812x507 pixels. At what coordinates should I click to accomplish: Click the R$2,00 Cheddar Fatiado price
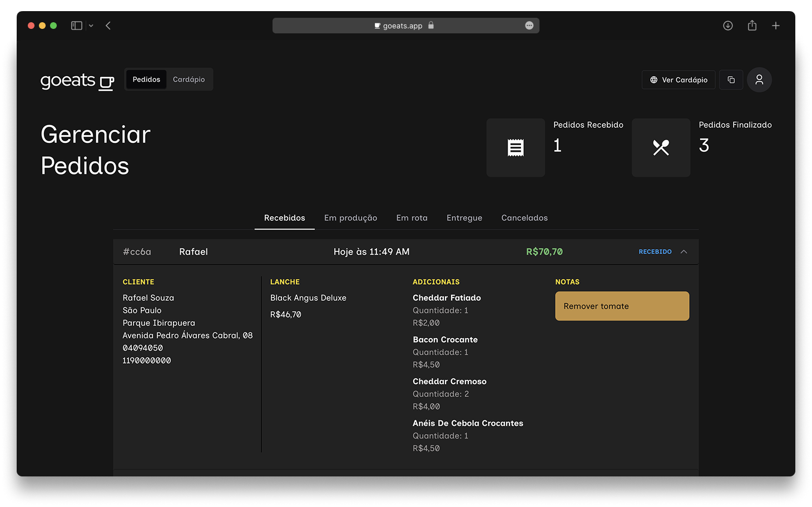point(426,323)
